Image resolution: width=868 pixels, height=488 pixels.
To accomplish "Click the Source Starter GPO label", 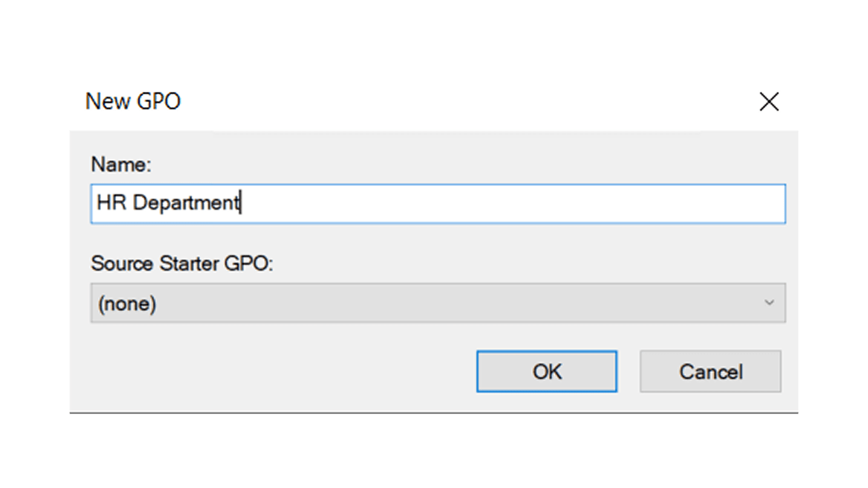I will (182, 264).
